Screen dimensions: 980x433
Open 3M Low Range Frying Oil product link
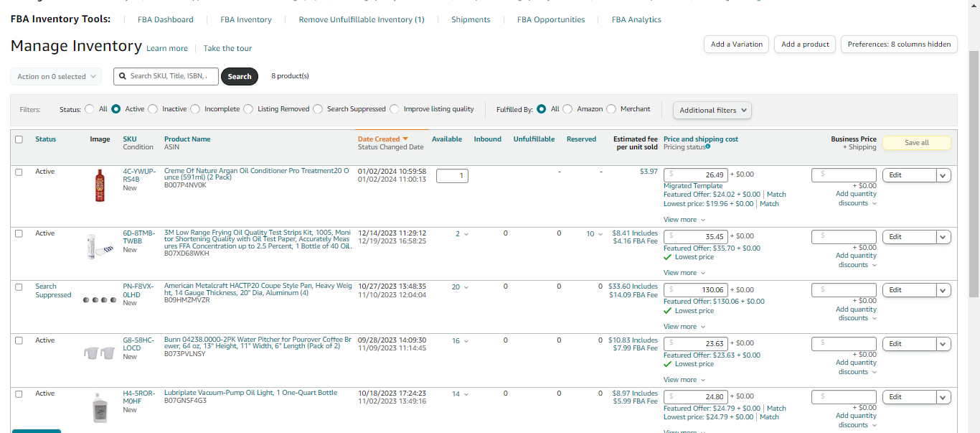[x=258, y=239]
